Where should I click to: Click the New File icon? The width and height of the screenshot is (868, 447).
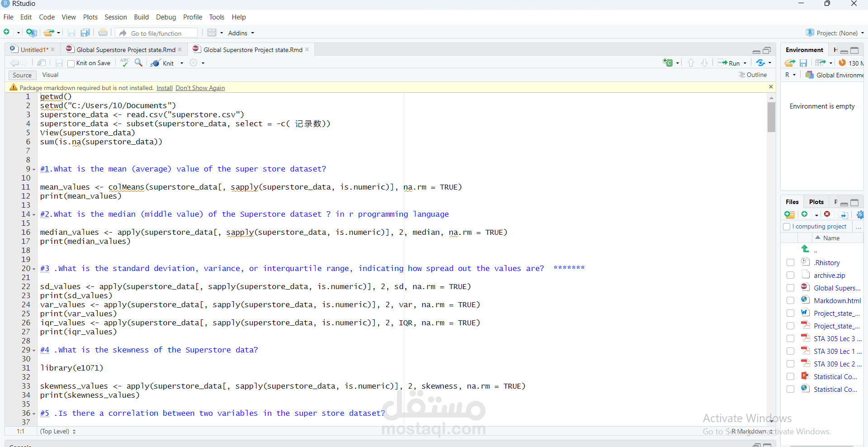tap(7, 33)
